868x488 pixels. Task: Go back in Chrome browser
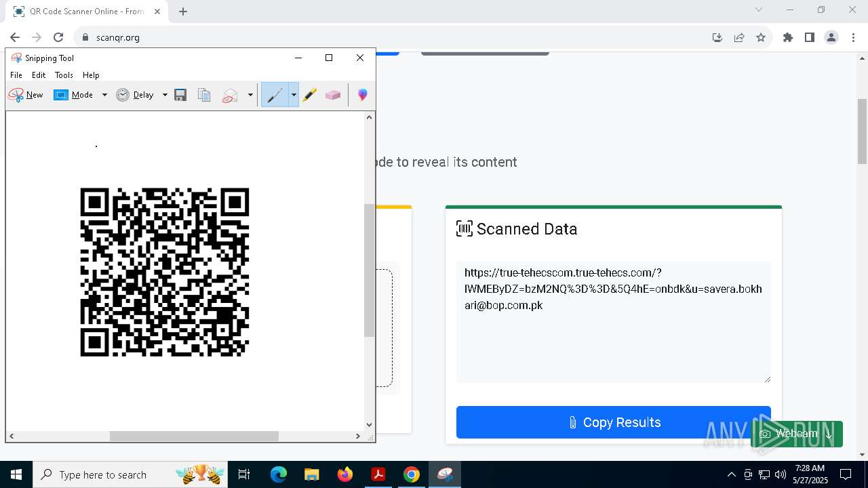click(15, 37)
